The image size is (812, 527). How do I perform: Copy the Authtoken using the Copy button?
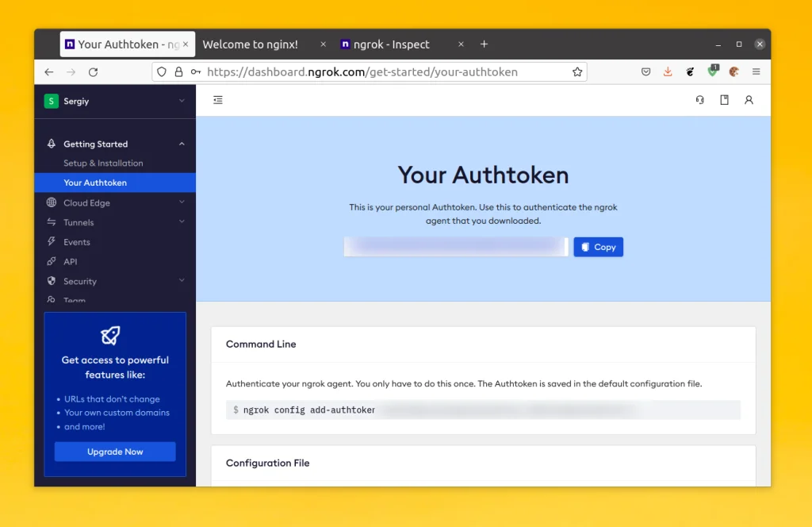[598, 247]
